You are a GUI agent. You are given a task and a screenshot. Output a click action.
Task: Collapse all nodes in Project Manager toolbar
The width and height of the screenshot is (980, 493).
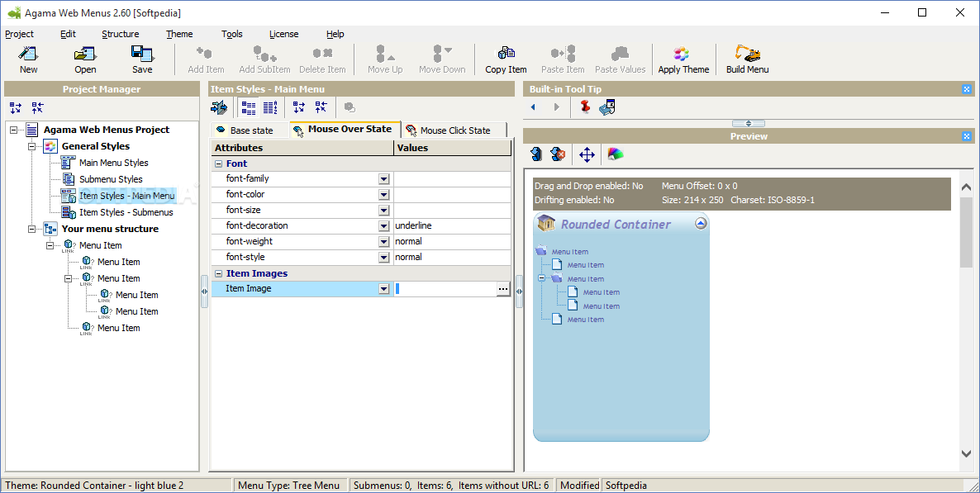pyautogui.click(x=37, y=107)
